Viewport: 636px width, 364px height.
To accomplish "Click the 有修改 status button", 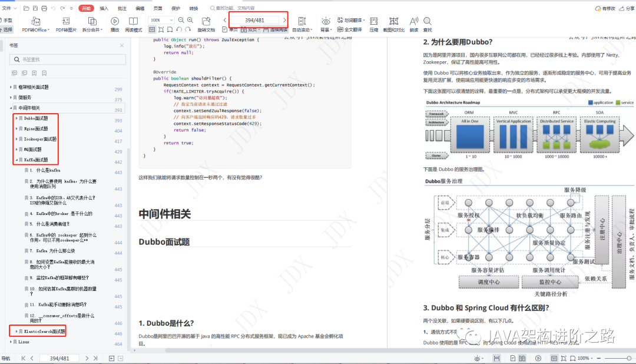I will click(x=605, y=8).
